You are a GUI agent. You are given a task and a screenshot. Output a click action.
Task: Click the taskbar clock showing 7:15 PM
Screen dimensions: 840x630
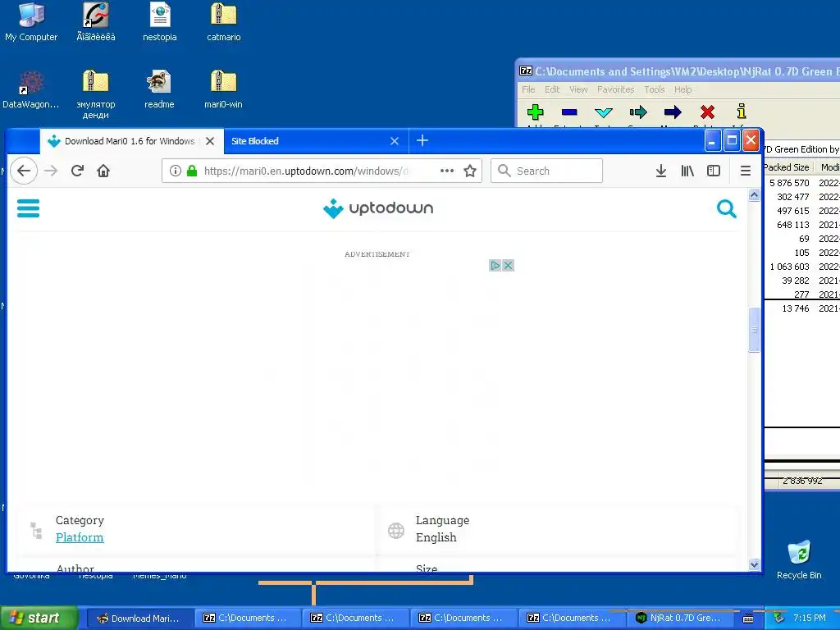point(809,618)
